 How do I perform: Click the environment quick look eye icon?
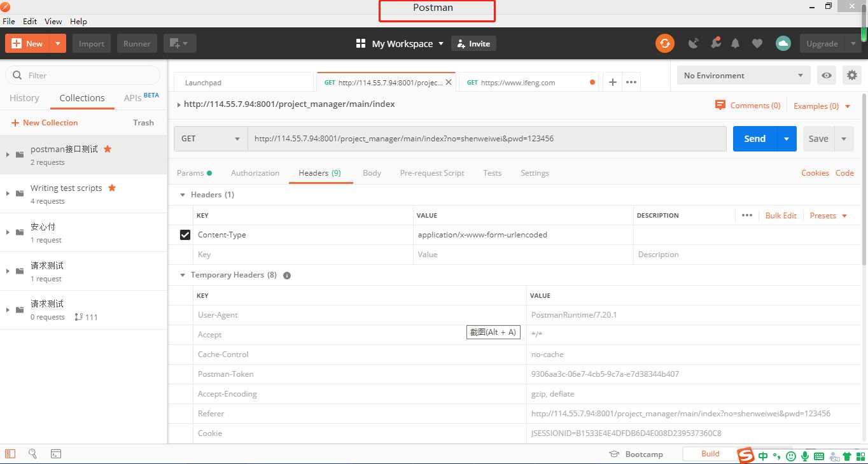pos(827,75)
